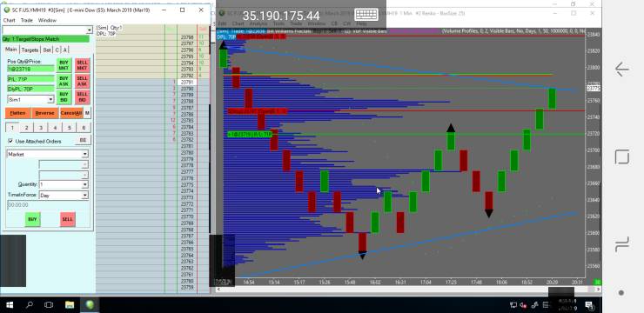Select quantity preset tab 2
The height and width of the screenshot is (313, 644).
pos(26,128)
